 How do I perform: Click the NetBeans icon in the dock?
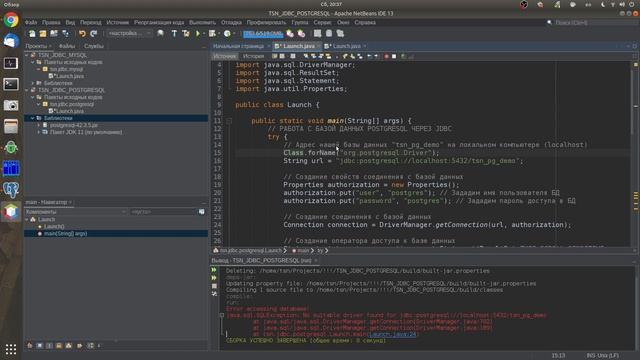[x=11, y=211]
